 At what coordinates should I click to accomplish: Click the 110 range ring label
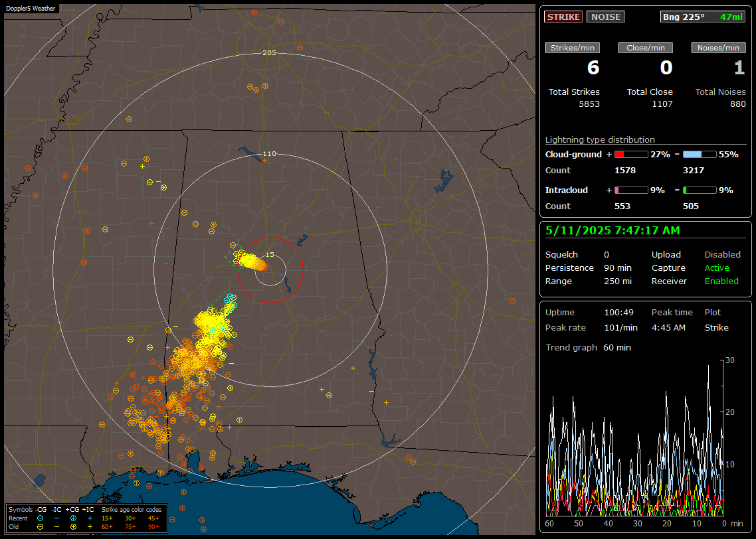tap(269, 154)
